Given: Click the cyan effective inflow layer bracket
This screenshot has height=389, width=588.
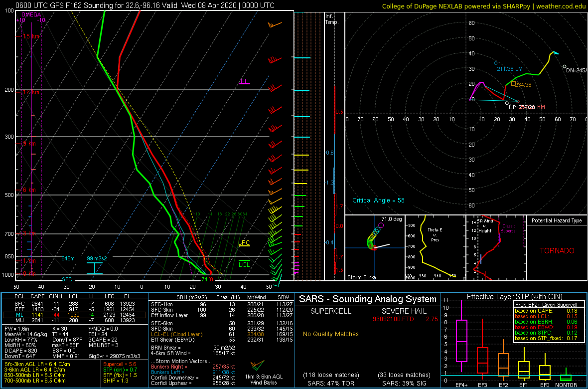Looking at the screenshot, I should click(x=94, y=268).
